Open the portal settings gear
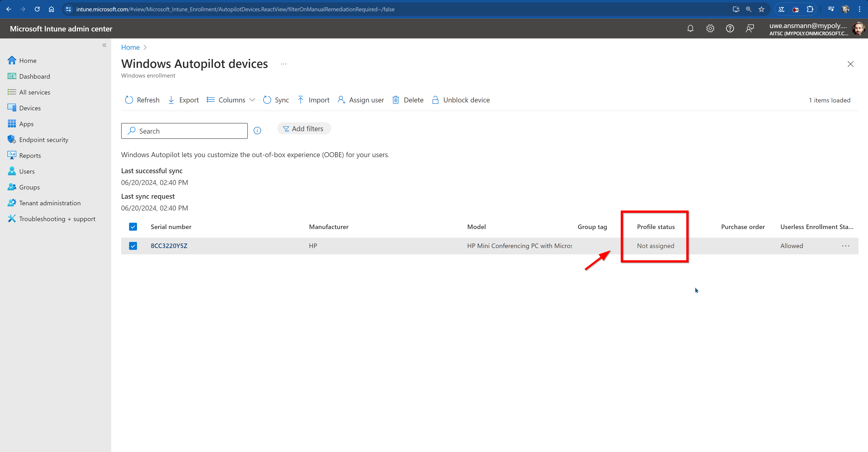 pos(710,29)
